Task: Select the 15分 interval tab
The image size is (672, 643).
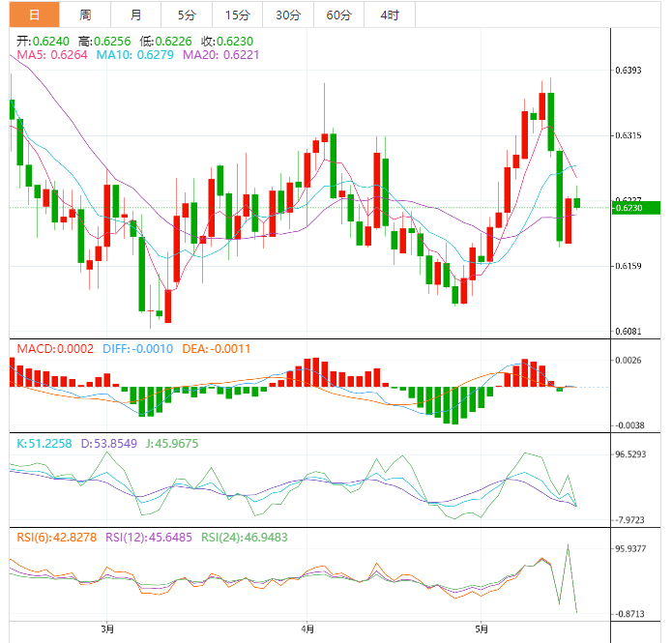Action: 236,15
